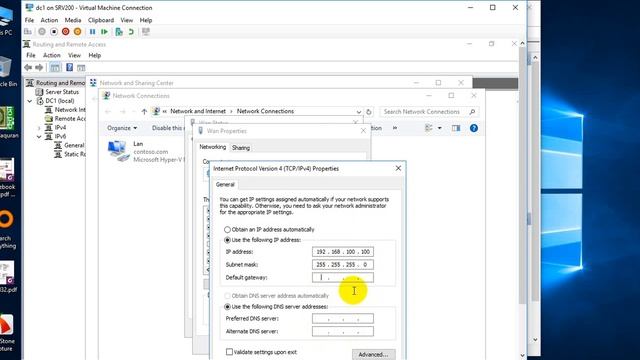Image resolution: width=640 pixels, height=360 pixels.
Task: Click General tab in IPv4 Properties
Action: click(x=225, y=184)
